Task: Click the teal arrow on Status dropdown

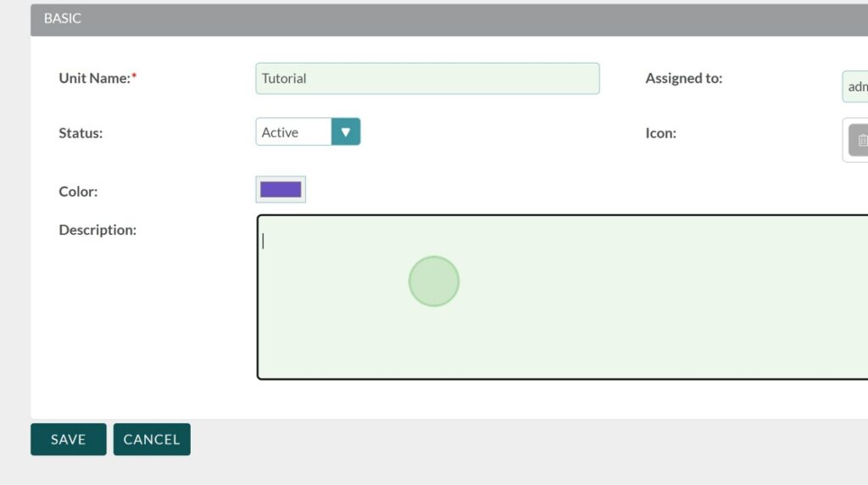Action: 346,132
